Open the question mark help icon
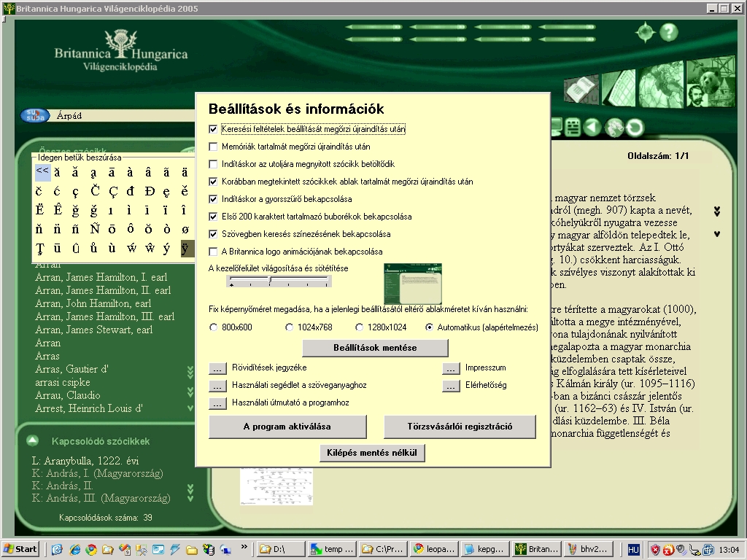Viewport: 747px width, 560px height. (x=669, y=32)
